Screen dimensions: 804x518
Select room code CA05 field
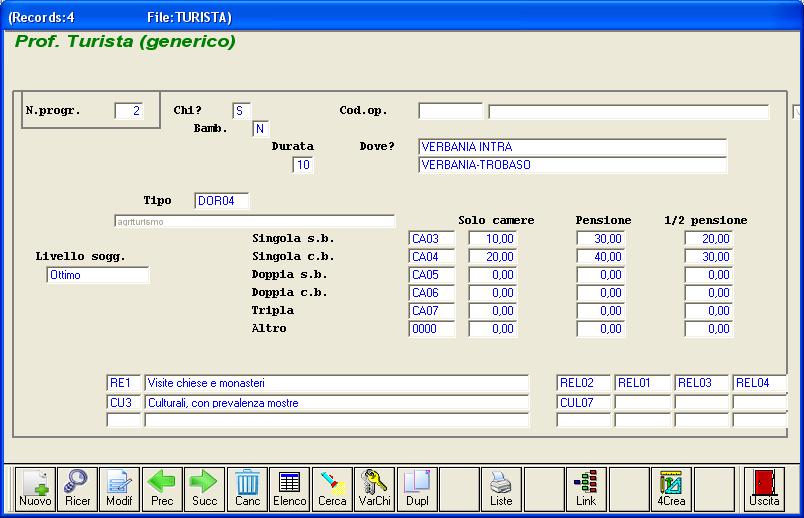[x=432, y=275]
